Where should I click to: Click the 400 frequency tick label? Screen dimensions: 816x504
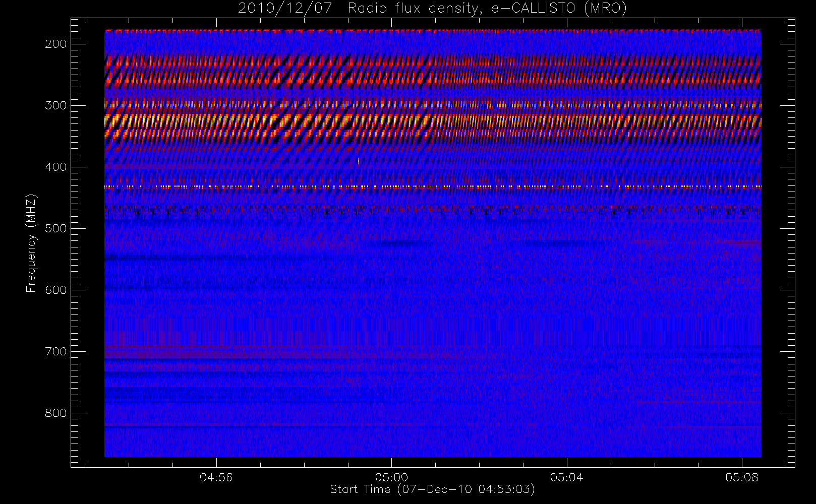tap(56, 167)
